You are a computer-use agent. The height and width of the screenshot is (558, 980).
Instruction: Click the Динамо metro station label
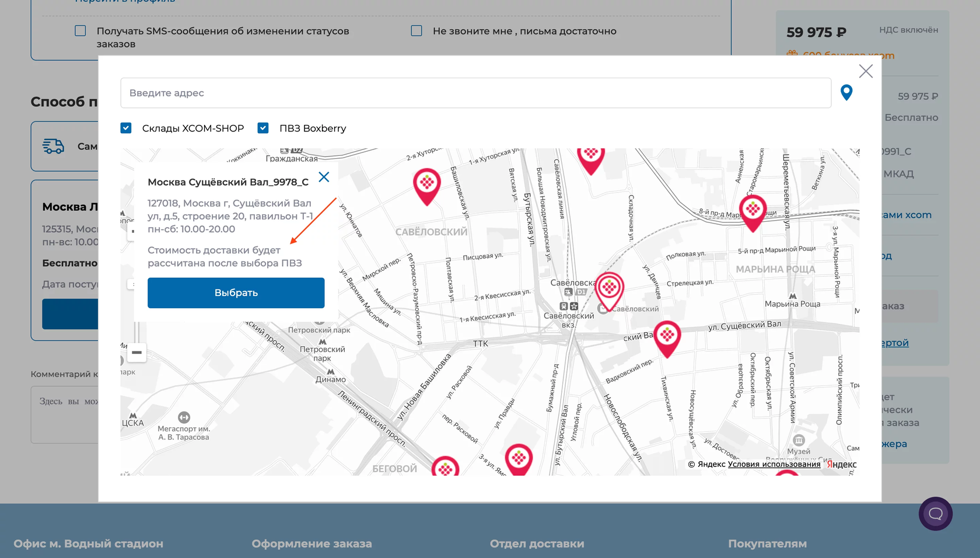(331, 379)
